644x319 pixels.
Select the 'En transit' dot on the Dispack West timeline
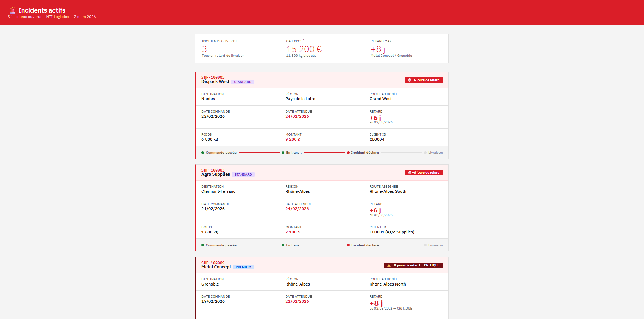(283, 153)
